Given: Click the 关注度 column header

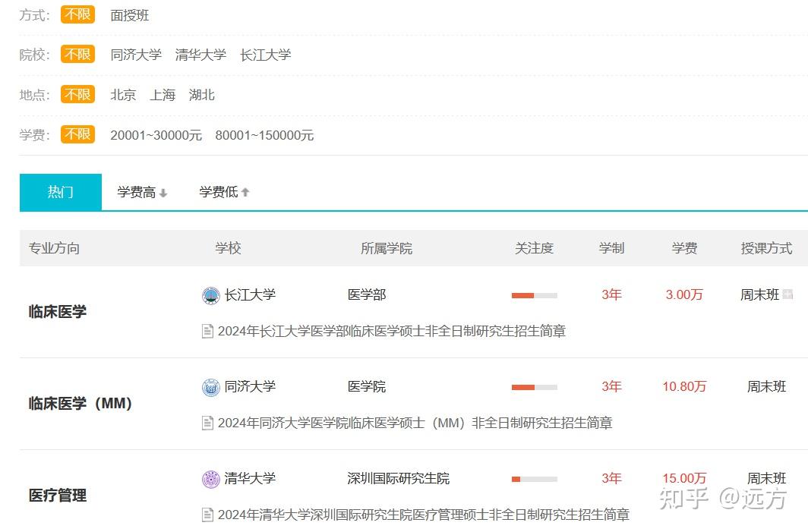Looking at the screenshot, I should pos(535,249).
